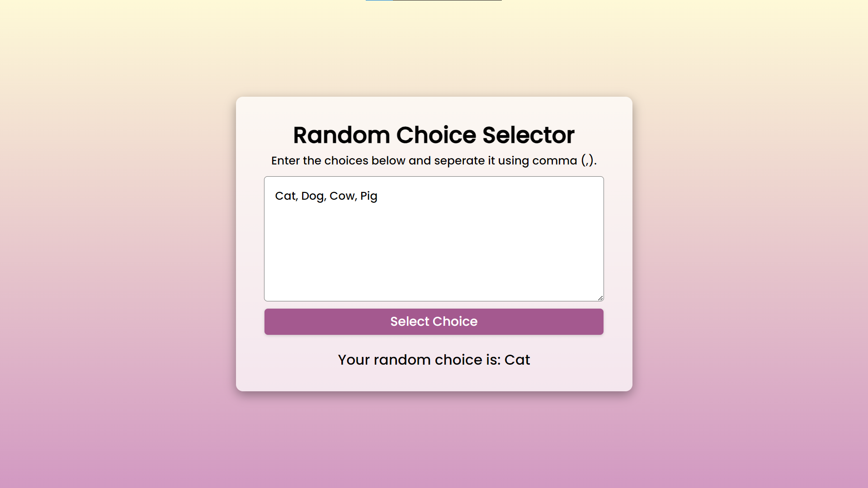The image size is (868, 488).
Task: Click the loading progress bar at top
Action: (x=434, y=0)
